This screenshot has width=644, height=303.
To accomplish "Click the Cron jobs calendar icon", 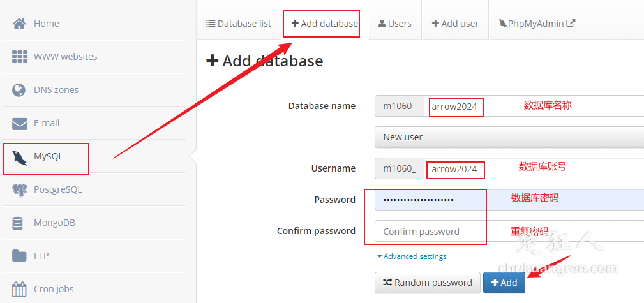I will click(x=20, y=289).
